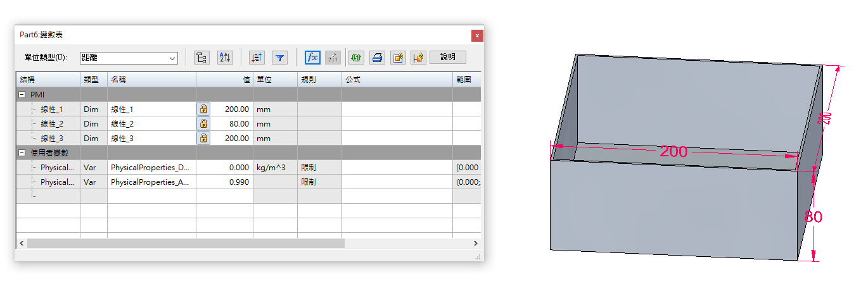Screen dimensions: 868x298
Task: Open the 單位類型 dropdown showing 距離
Action: coord(129,58)
